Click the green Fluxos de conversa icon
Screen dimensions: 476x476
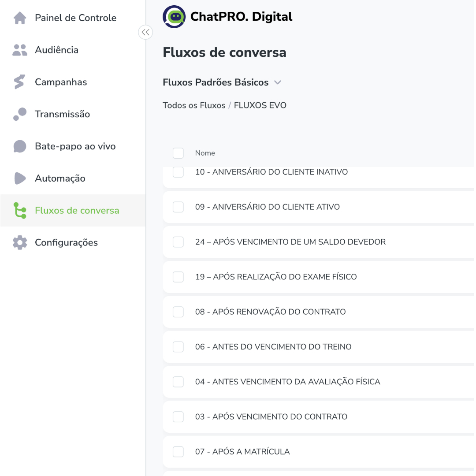(x=20, y=210)
